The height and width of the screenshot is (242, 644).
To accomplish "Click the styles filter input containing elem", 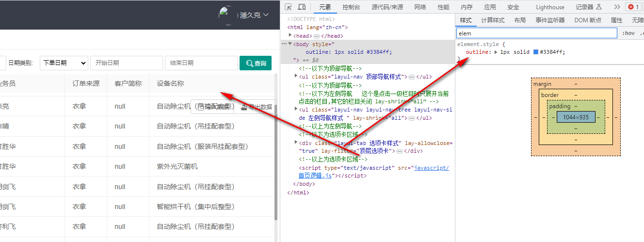I will [x=536, y=33].
